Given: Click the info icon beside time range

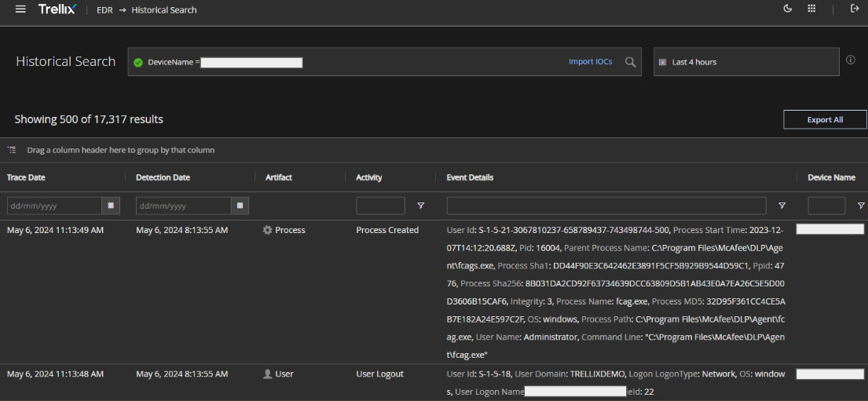Looking at the screenshot, I should click(851, 60).
